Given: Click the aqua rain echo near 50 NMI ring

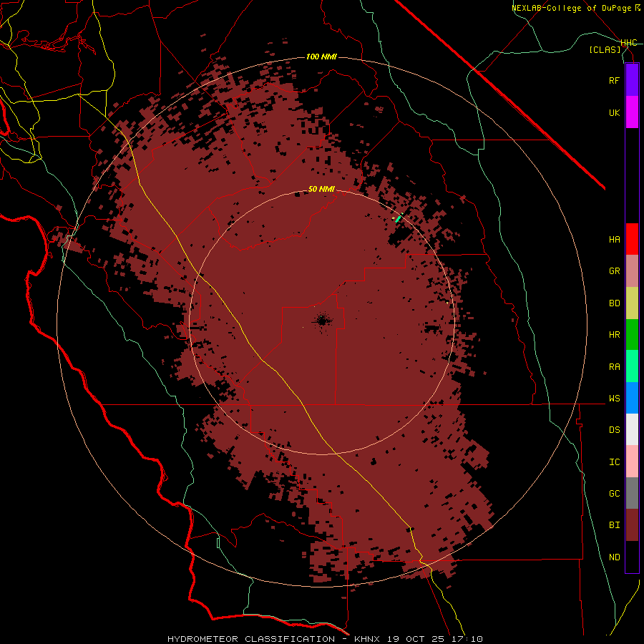Looking at the screenshot, I should point(398,218).
